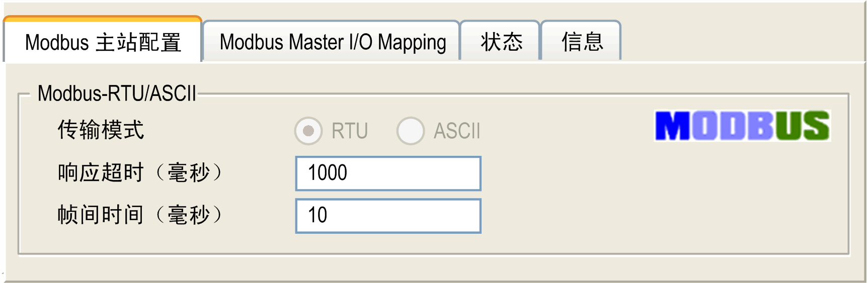The image size is (868, 283).
Task: Click the 传输模式 label
Action: pyautogui.click(x=101, y=130)
